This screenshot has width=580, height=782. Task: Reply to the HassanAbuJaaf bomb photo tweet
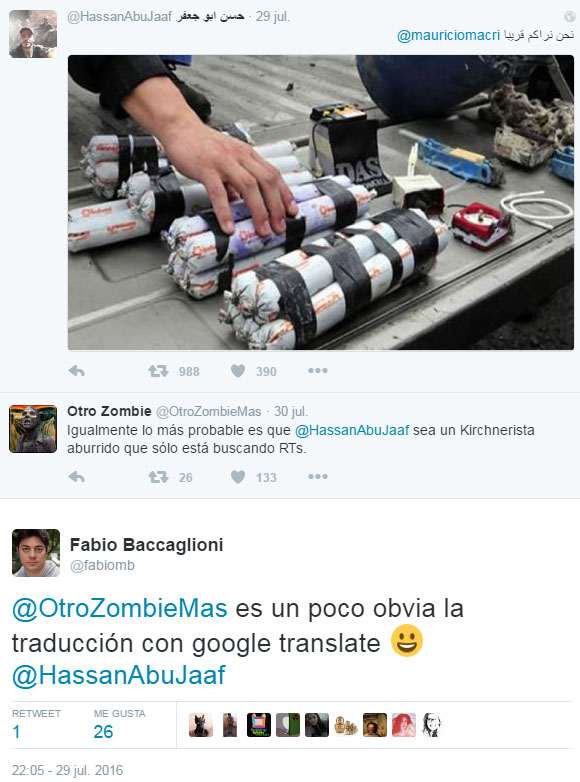76,371
